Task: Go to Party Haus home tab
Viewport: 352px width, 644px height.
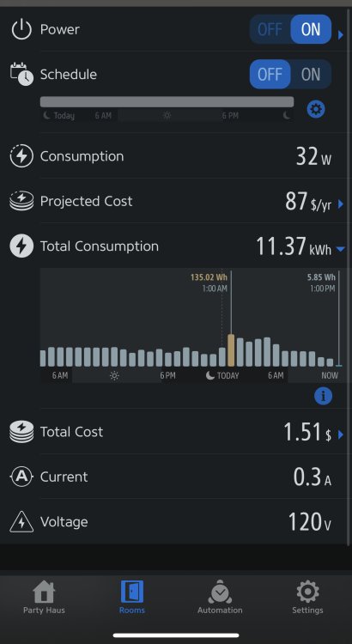Action: 44,597
